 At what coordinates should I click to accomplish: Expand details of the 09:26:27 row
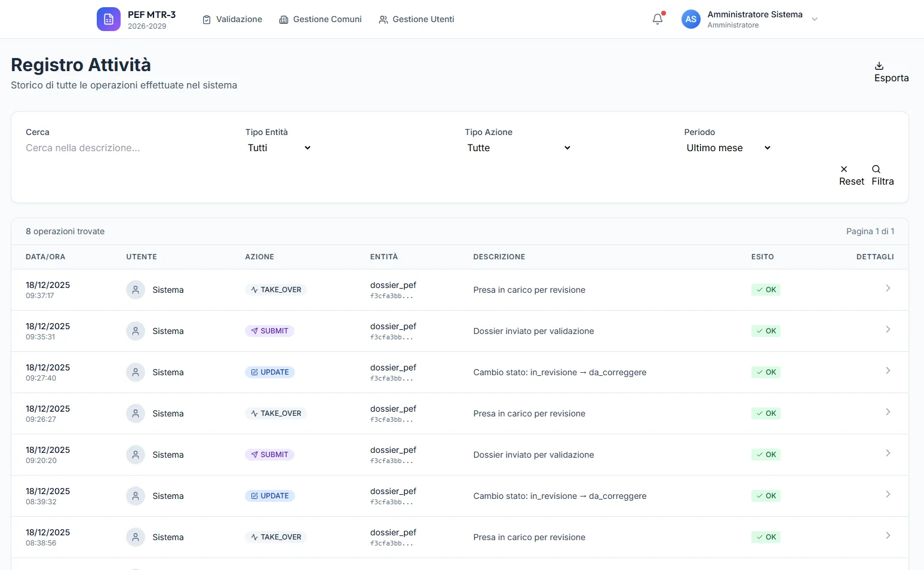point(888,412)
